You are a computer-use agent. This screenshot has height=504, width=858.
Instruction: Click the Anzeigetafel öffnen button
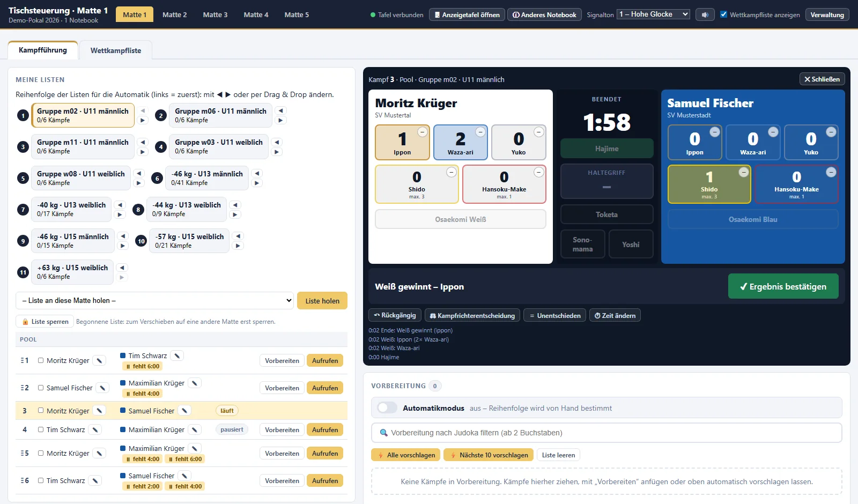467,15
